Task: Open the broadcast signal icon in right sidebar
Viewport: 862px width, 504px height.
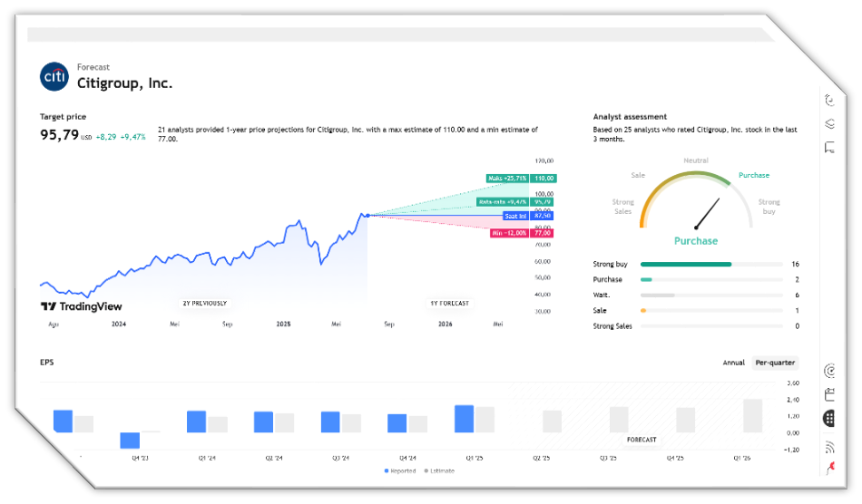Action: [829, 447]
